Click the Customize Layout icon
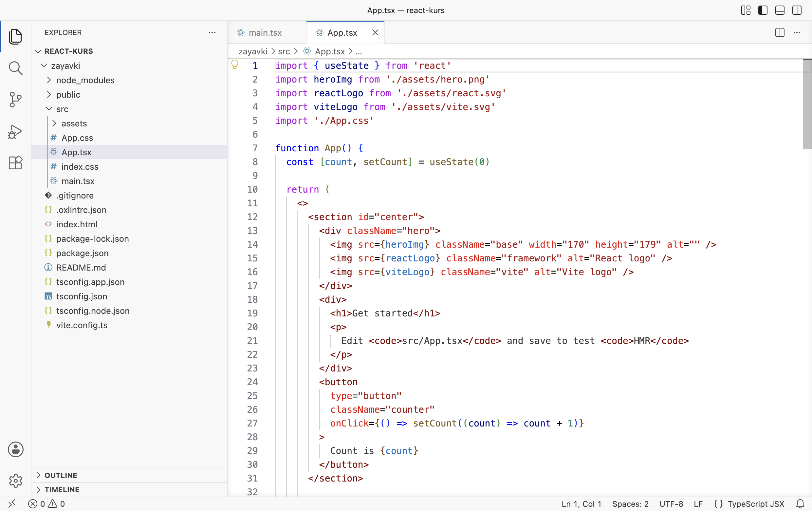 (746, 10)
